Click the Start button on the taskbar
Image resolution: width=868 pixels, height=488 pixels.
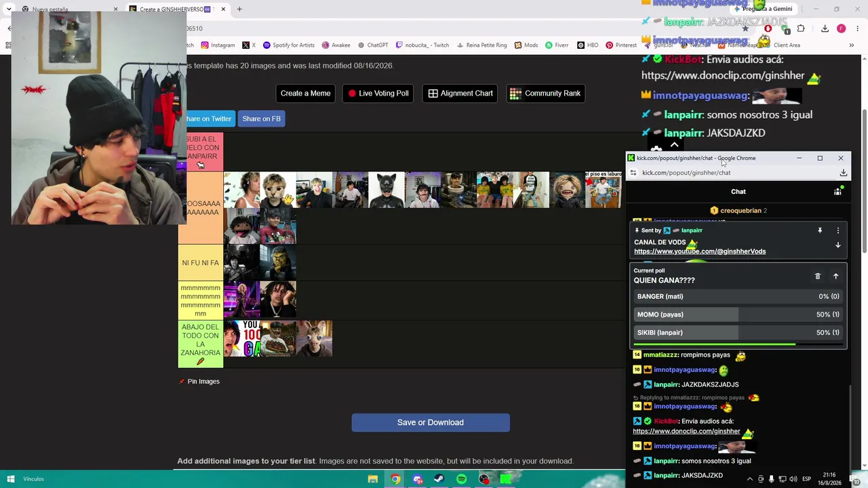pyautogui.click(x=11, y=479)
